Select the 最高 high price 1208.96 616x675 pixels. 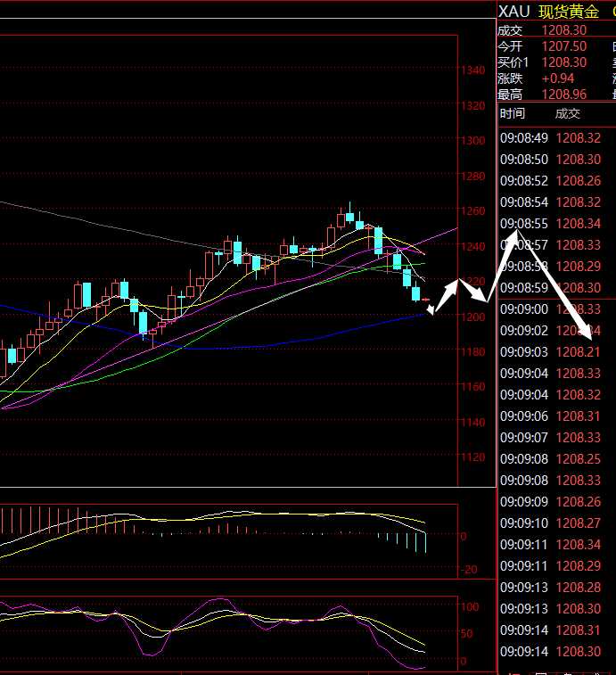pos(563,94)
